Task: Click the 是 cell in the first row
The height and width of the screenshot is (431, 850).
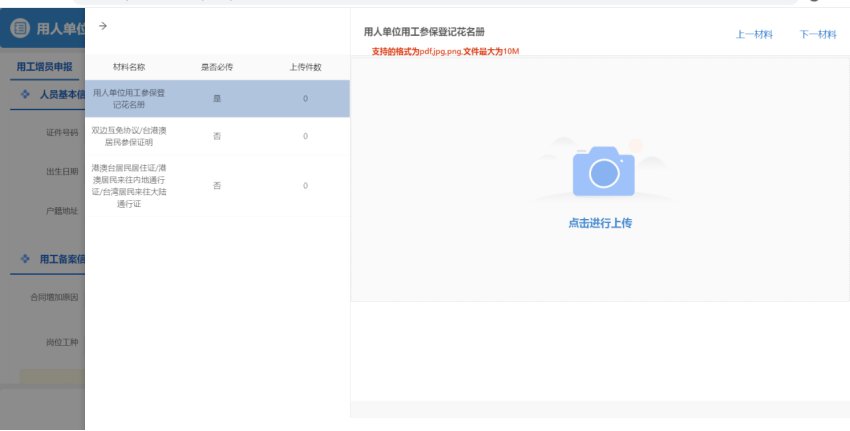Action: click(x=217, y=99)
